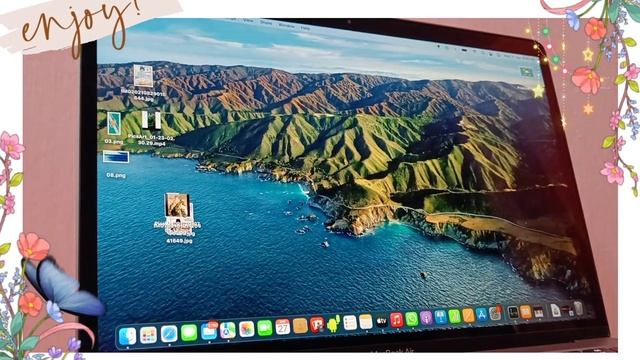Open the Messages app in Dock
This screenshot has width=640, height=360.
[x=189, y=332]
